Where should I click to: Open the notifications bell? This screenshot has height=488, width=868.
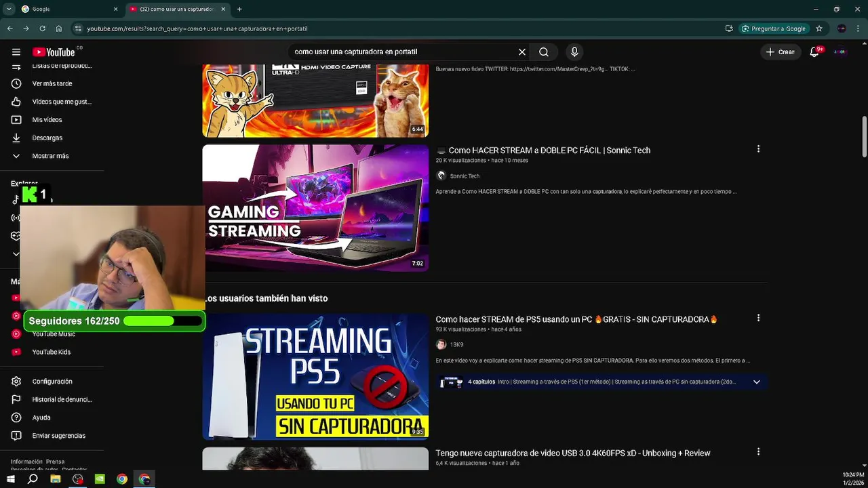[814, 52]
